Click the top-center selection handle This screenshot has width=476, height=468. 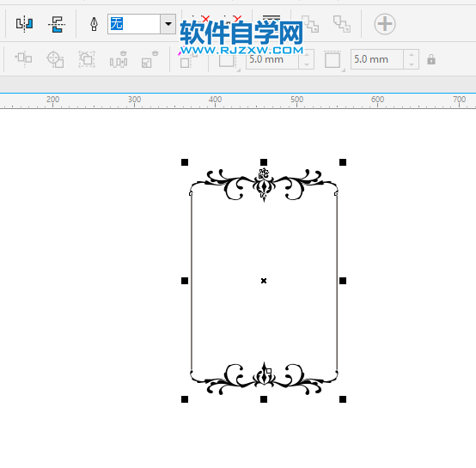264,162
